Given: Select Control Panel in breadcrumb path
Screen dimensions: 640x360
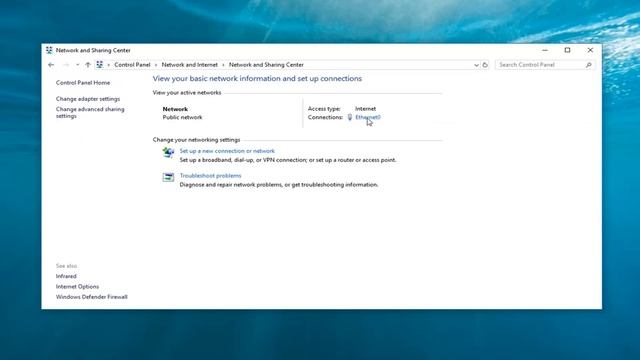Looking at the screenshot, I should click(132, 65).
